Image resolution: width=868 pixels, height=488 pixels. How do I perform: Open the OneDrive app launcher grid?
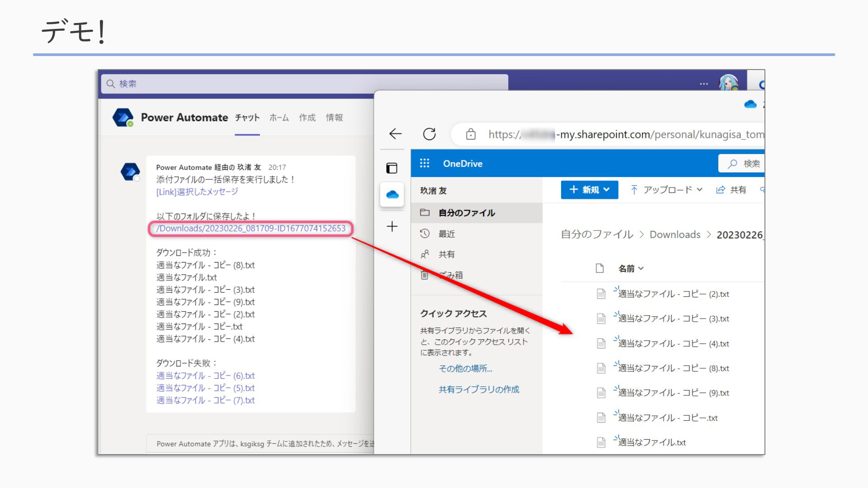[424, 163]
